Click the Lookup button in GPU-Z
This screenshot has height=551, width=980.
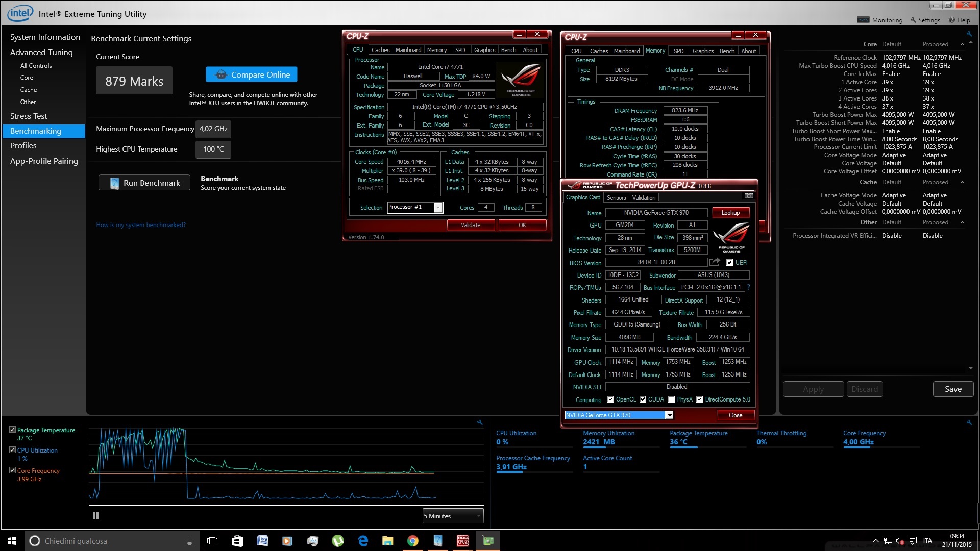(x=730, y=213)
